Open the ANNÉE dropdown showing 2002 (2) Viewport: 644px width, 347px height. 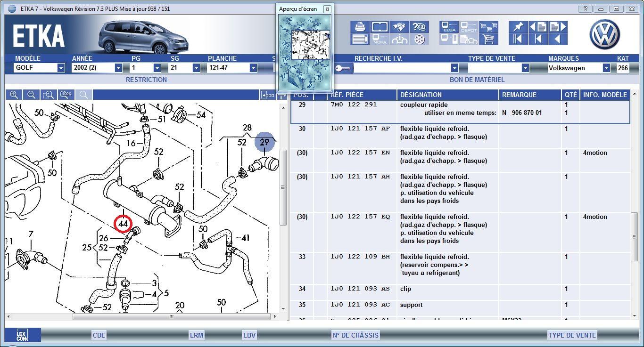[x=118, y=68]
